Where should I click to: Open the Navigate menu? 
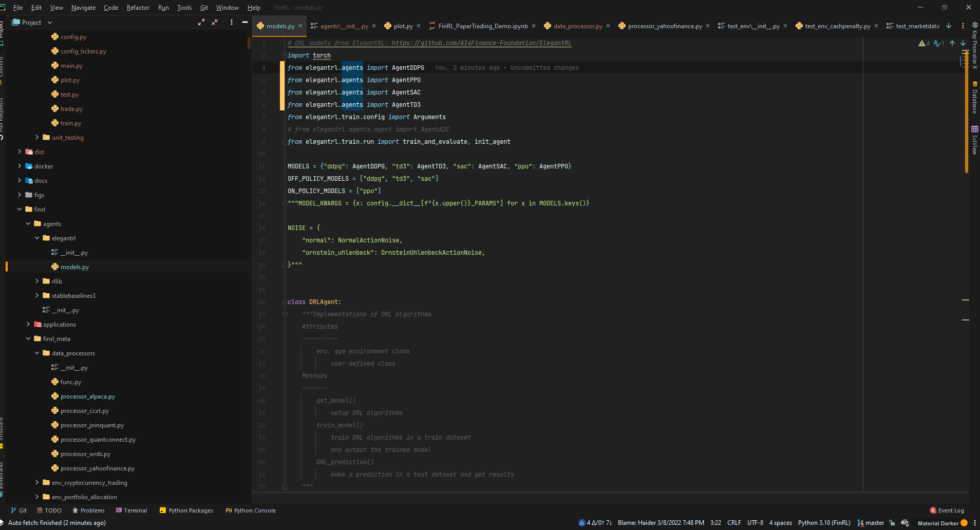[83, 7]
